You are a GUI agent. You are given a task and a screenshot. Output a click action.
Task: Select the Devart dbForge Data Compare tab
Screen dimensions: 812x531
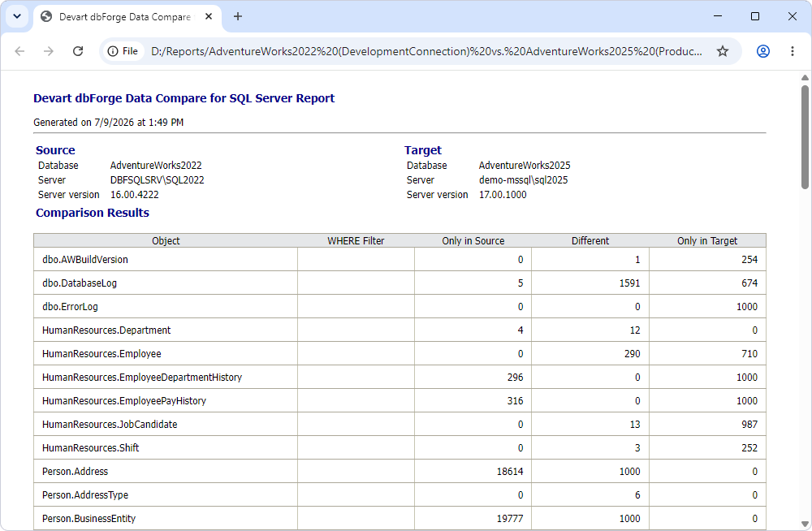click(x=127, y=17)
